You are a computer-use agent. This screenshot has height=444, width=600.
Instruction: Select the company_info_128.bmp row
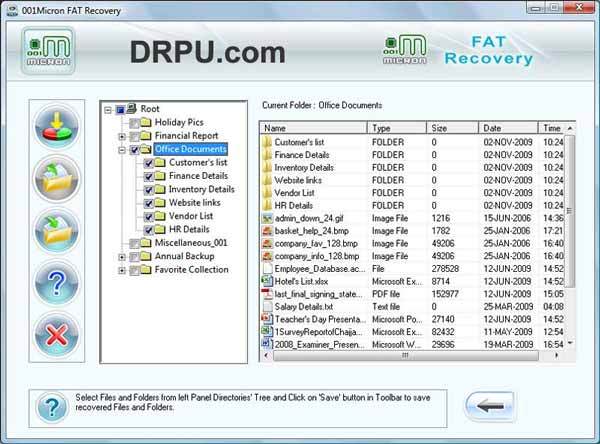pyautogui.click(x=412, y=256)
